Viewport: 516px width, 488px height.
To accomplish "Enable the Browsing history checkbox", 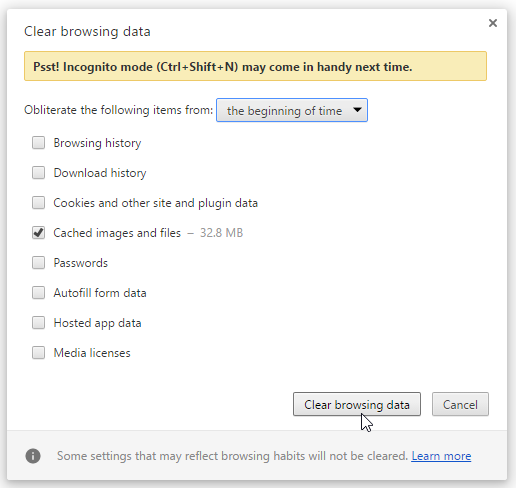I will [38, 143].
